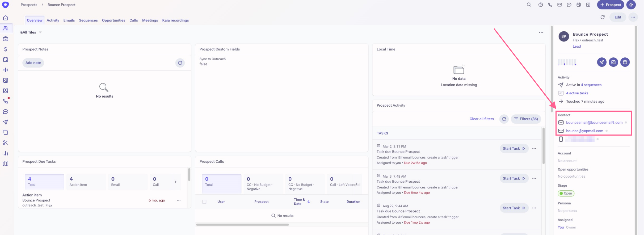
Task: Refresh the prospect page with reload icon
Action: point(603,17)
